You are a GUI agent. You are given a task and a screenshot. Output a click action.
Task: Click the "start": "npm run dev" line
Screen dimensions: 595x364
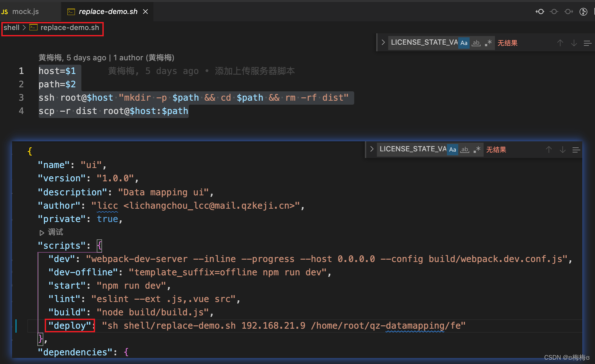point(110,286)
